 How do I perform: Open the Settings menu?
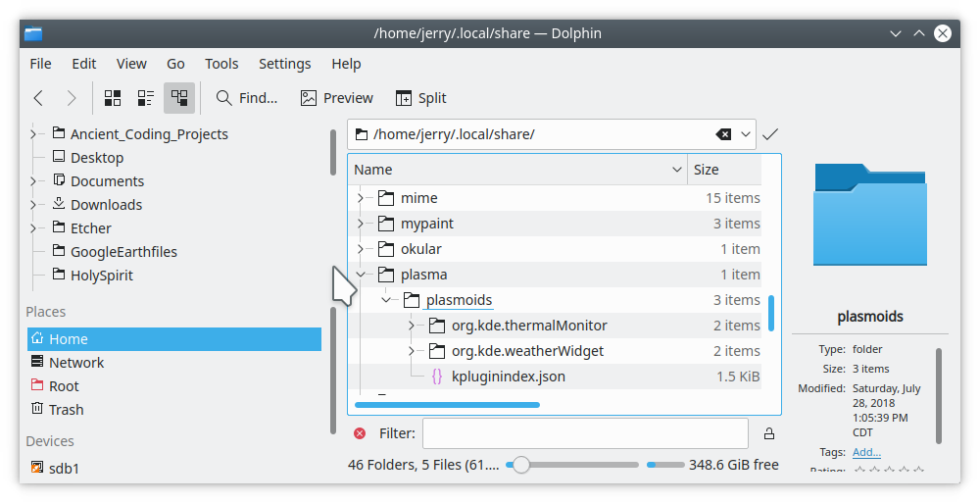[284, 64]
